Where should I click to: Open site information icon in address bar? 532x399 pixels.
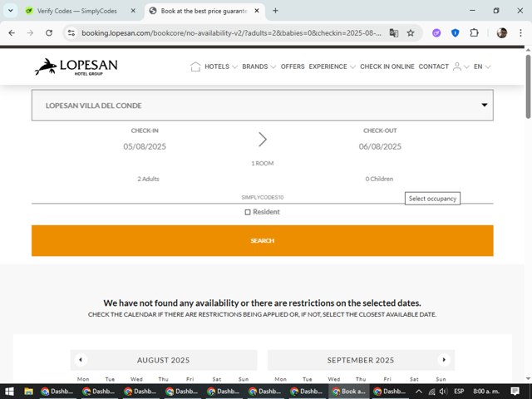click(71, 33)
